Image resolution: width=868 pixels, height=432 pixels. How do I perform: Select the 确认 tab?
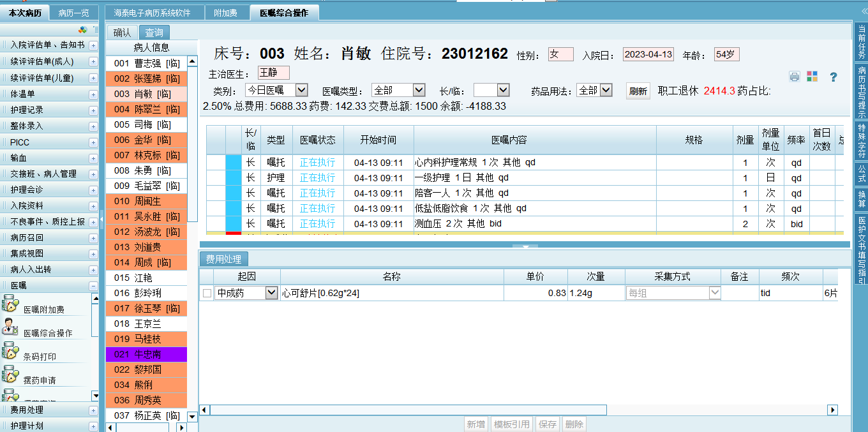point(122,33)
